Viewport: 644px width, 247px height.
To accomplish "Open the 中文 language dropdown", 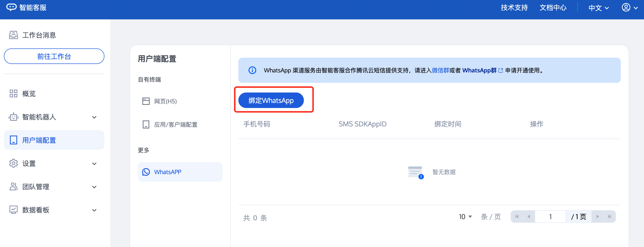I will coord(599,8).
